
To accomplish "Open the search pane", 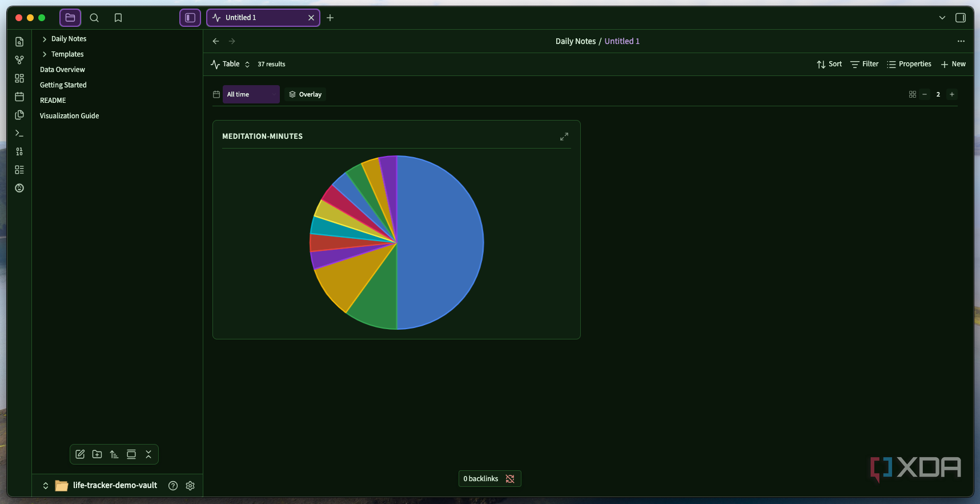I will pyautogui.click(x=94, y=18).
